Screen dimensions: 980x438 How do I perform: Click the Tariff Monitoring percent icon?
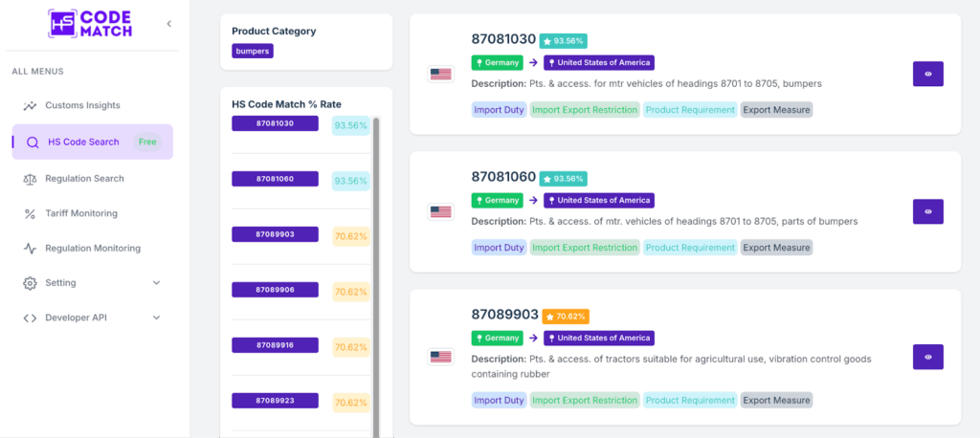30,213
